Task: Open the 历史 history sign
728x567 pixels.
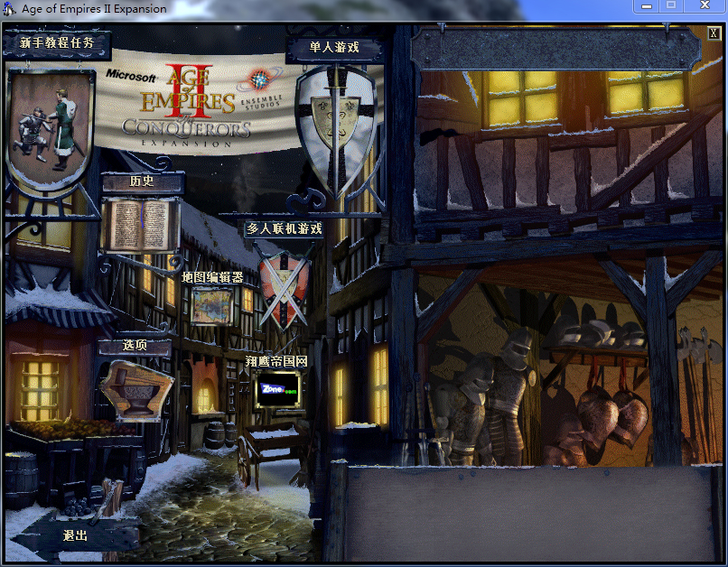Action: (142, 181)
